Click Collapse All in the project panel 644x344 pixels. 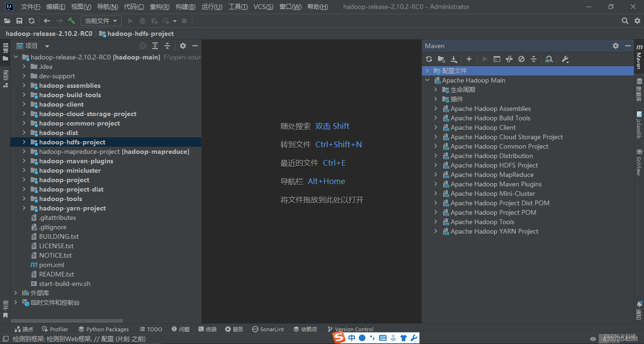(167, 46)
